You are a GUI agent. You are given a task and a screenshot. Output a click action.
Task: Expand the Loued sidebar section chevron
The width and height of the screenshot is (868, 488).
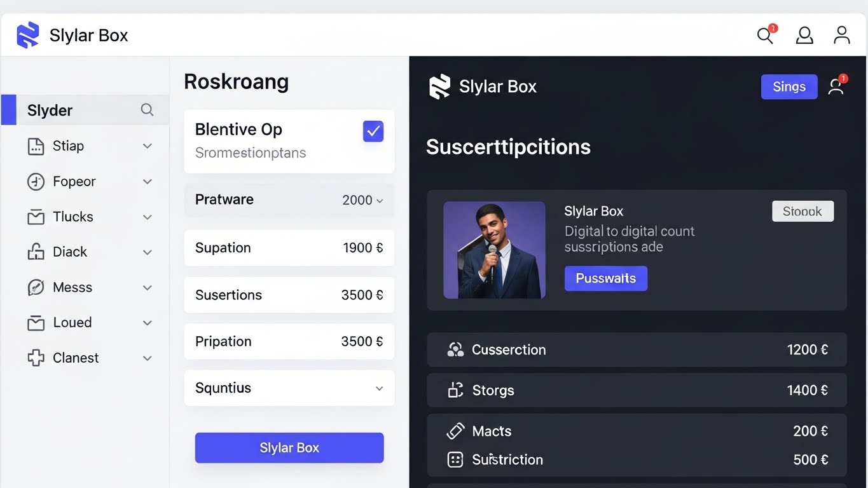tap(147, 322)
